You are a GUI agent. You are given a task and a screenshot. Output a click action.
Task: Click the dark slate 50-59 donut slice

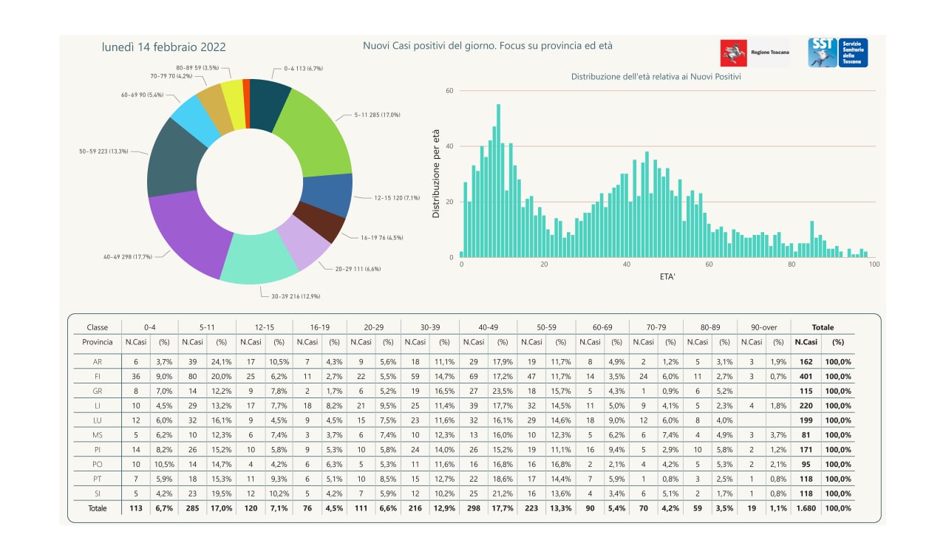174,154
